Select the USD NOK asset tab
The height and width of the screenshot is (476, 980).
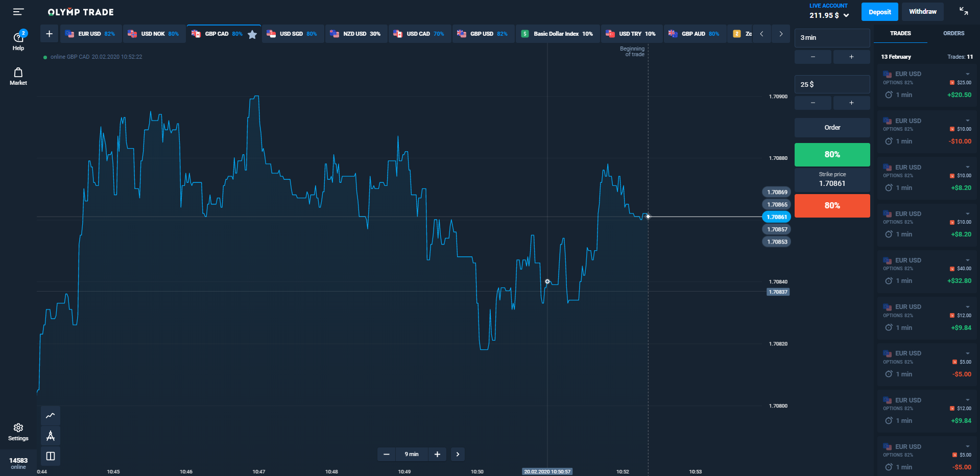point(154,34)
